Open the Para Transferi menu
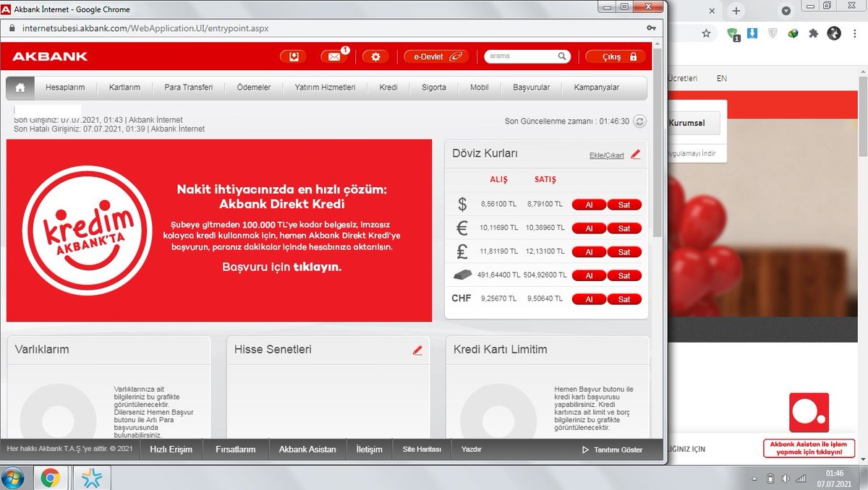868x490 pixels. tap(189, 87)
